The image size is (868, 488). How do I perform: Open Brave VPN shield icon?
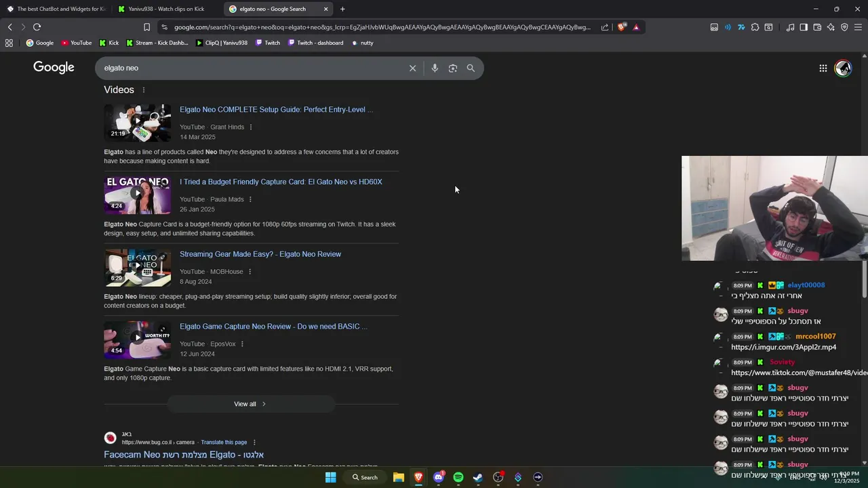pos(844,27)
